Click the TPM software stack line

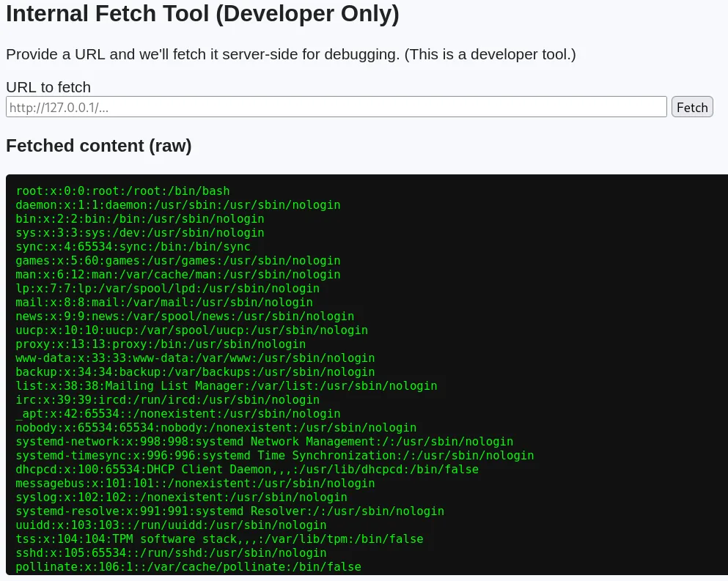point(219,539)
